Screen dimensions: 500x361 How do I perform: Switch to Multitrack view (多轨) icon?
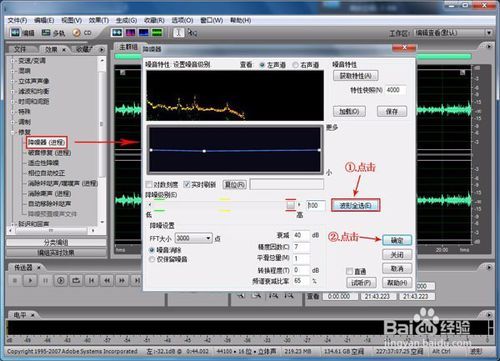[x=46, y=32]
